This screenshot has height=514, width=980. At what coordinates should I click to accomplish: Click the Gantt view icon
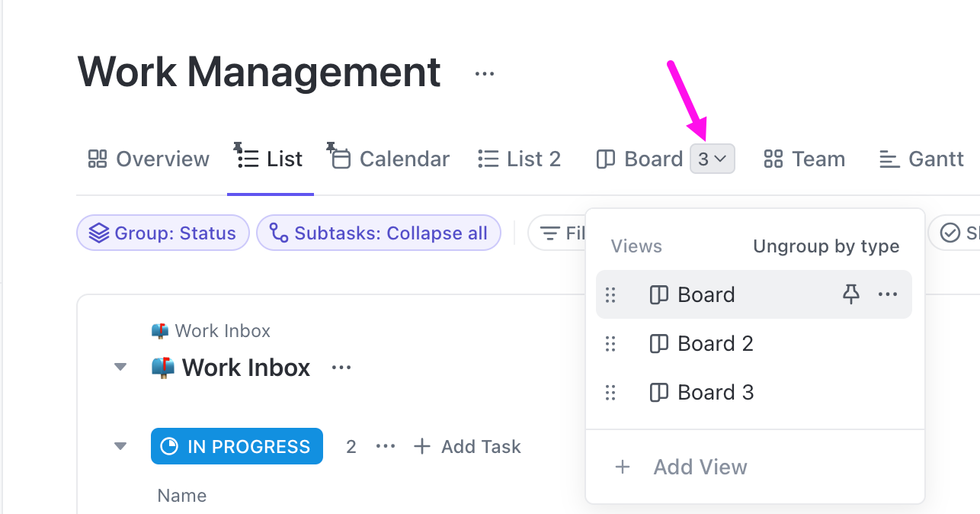click(x=889, y=159)
